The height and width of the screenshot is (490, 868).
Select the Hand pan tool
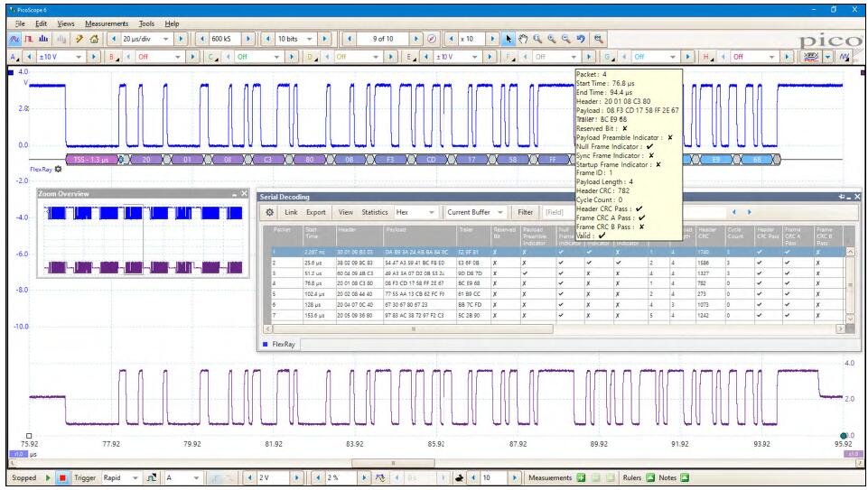pos(521,41)
